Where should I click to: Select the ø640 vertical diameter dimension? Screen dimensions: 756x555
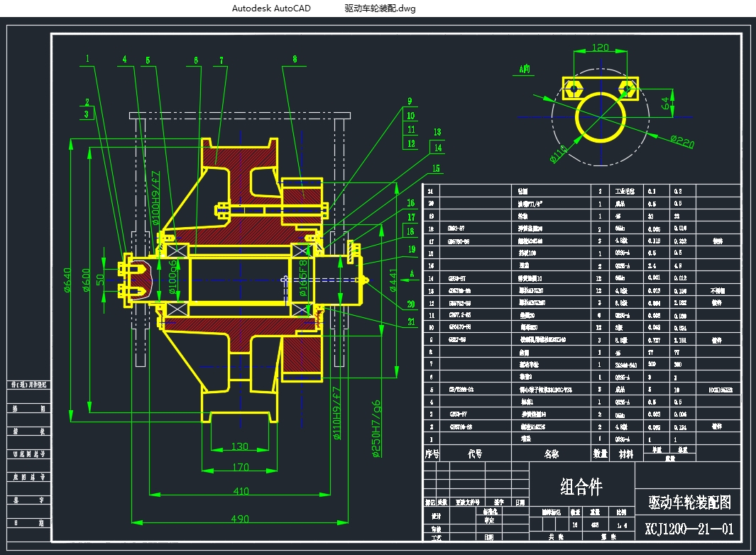68,280
